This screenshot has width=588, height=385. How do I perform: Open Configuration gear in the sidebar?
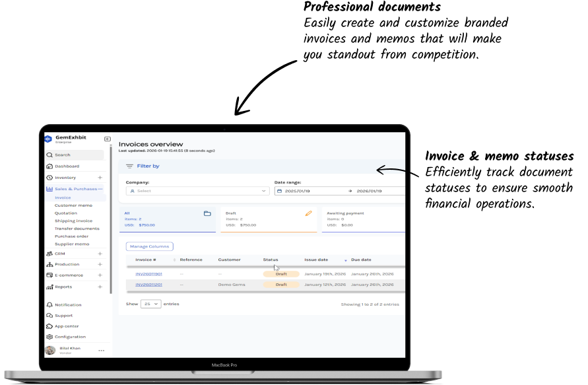(49, 337)
